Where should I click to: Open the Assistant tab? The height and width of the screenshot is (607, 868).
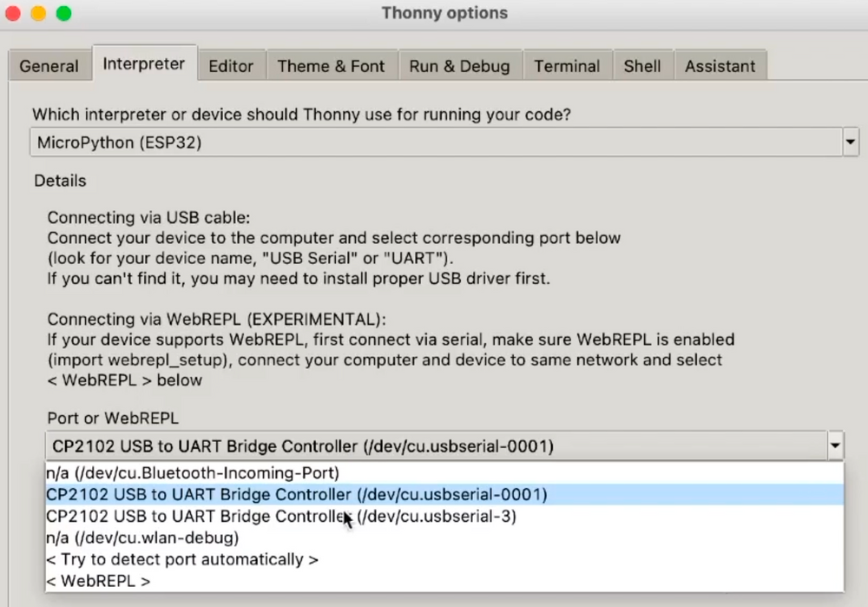tap(720, 65)
